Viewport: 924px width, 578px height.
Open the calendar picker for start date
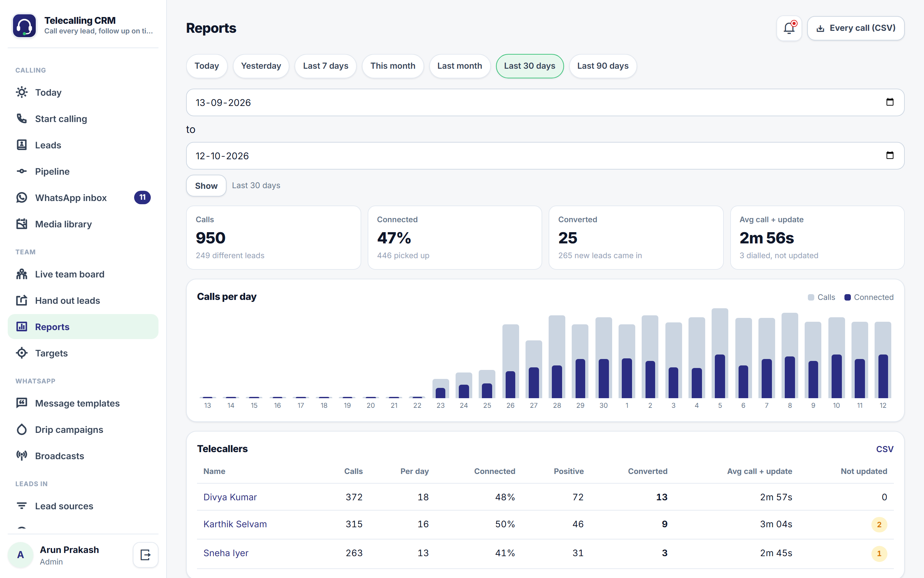890,102
